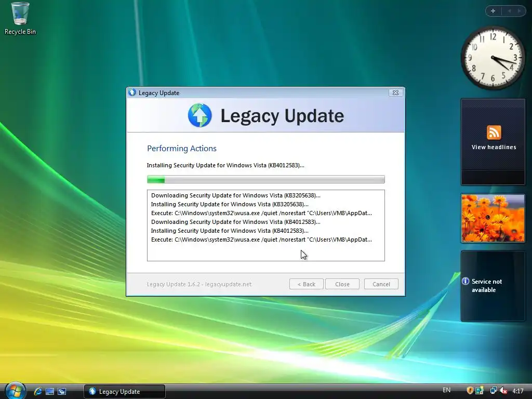Click the small Legacy Update title bar icon
Image resolution: width=532 pixels, height=399 pixels.
[x=132, y=92]
